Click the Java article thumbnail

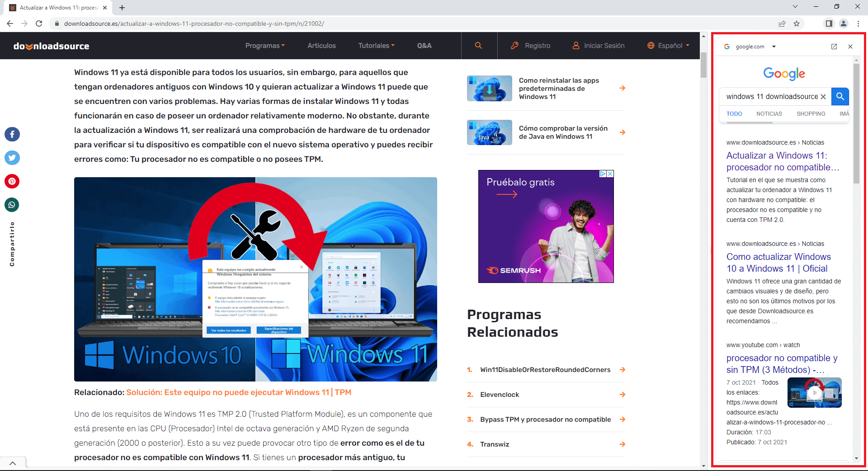coord(490,132)
